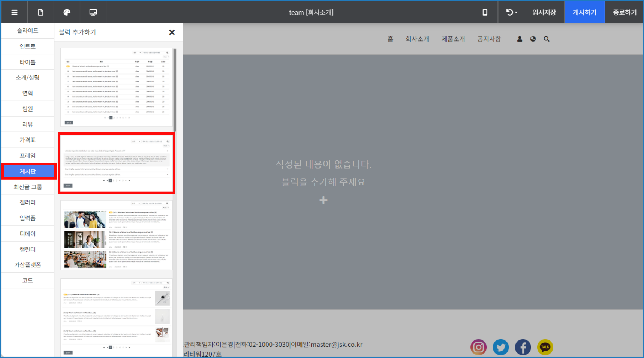
Task: Choose the board template with photo thumbnails
Action: click(x=117, y=235)
